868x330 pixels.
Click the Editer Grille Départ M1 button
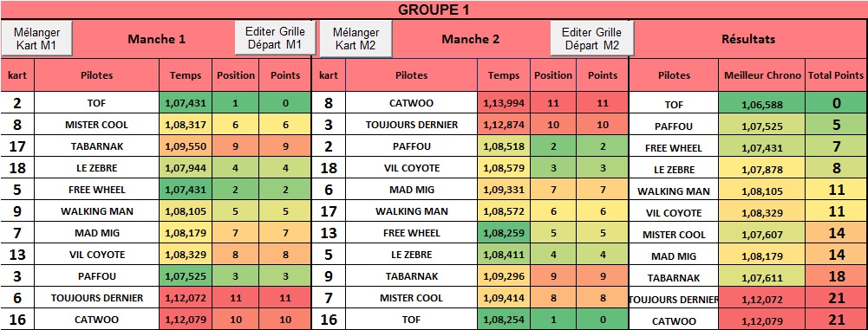(275, 38)
